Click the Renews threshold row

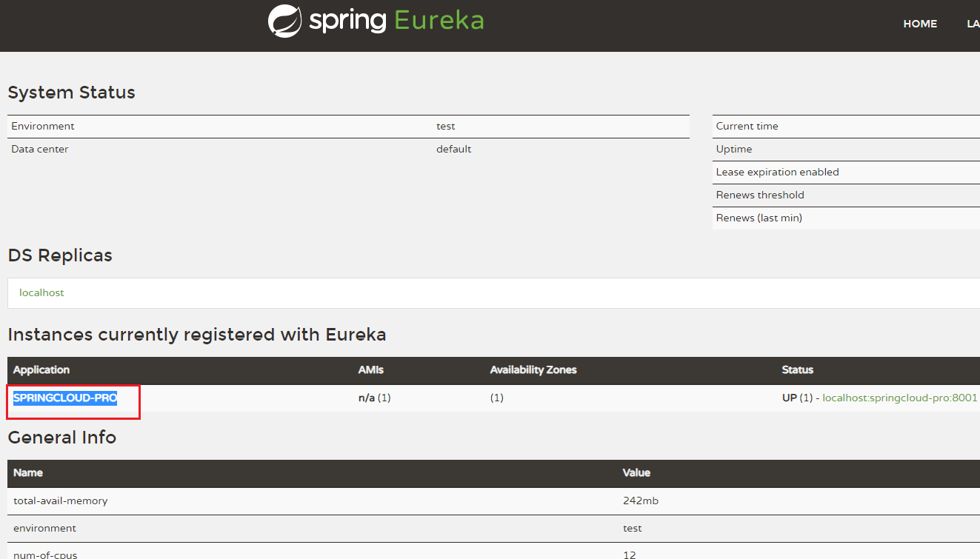click(846, 195)
